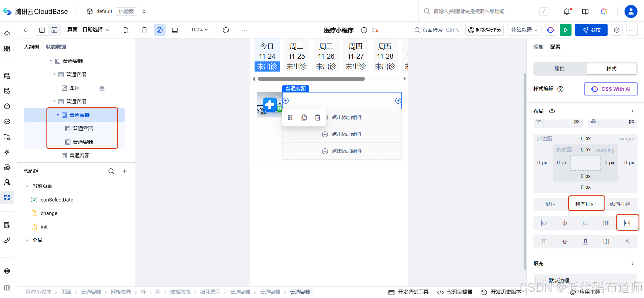Click the new page file icon
644x298 pixels.
pyautogui.click(x=126, y=30)
